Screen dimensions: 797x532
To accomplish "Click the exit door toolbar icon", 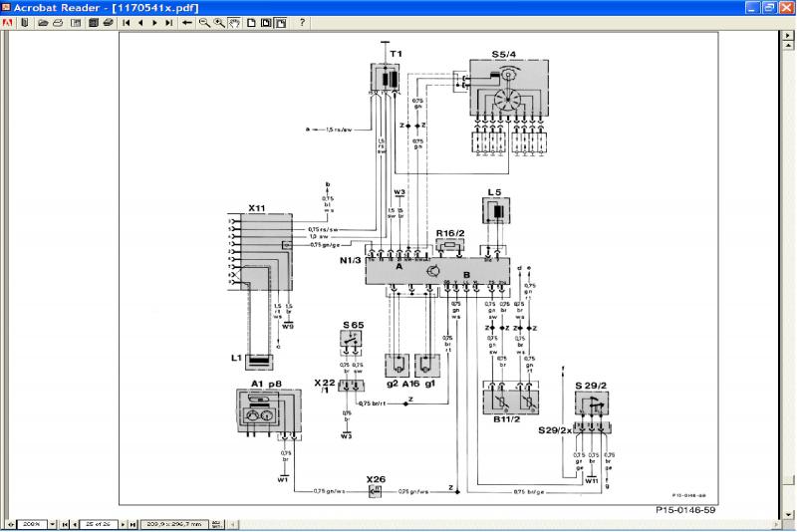I will click(24, 23).
